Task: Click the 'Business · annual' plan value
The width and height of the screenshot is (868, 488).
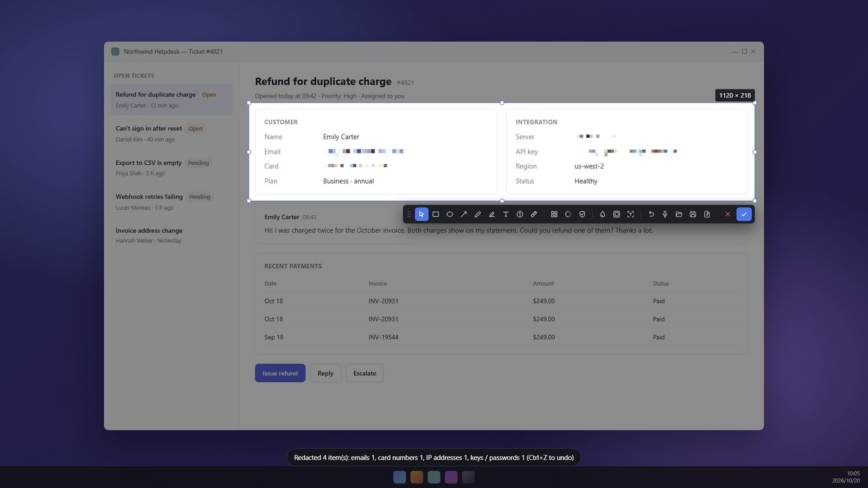Action: pos(348,181)
